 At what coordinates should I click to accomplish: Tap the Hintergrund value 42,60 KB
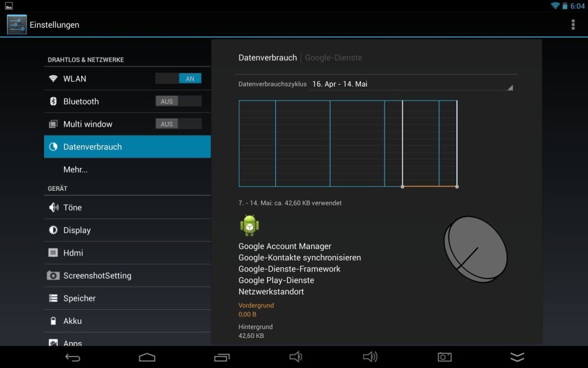251,336
